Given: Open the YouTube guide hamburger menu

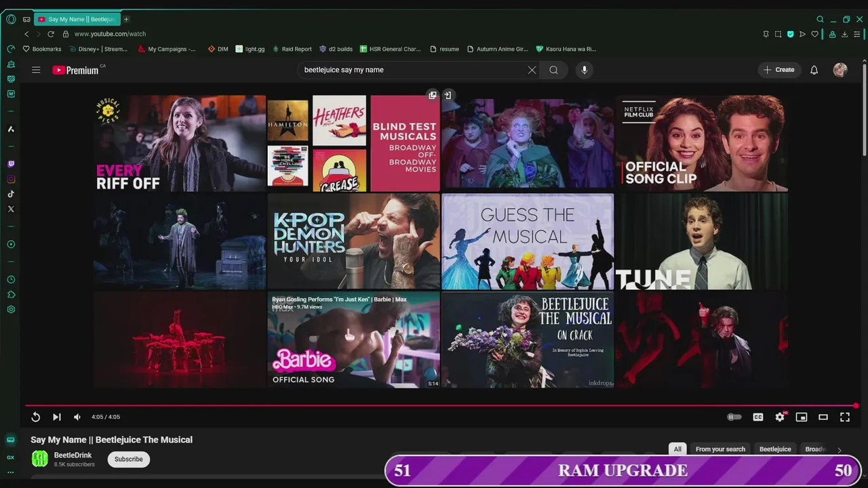Looking at the screenshot, I should pyautogui.click(x=36, y=70).
